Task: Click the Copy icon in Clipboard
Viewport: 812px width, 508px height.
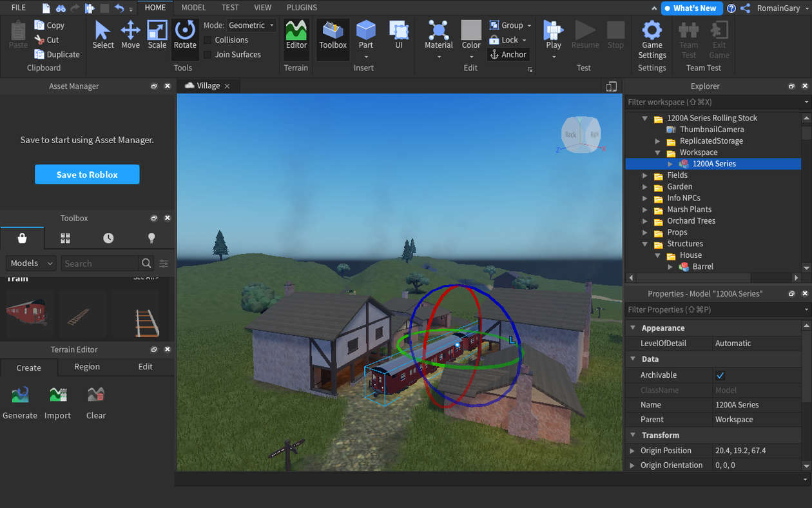Action: click(x=39, y=25)
